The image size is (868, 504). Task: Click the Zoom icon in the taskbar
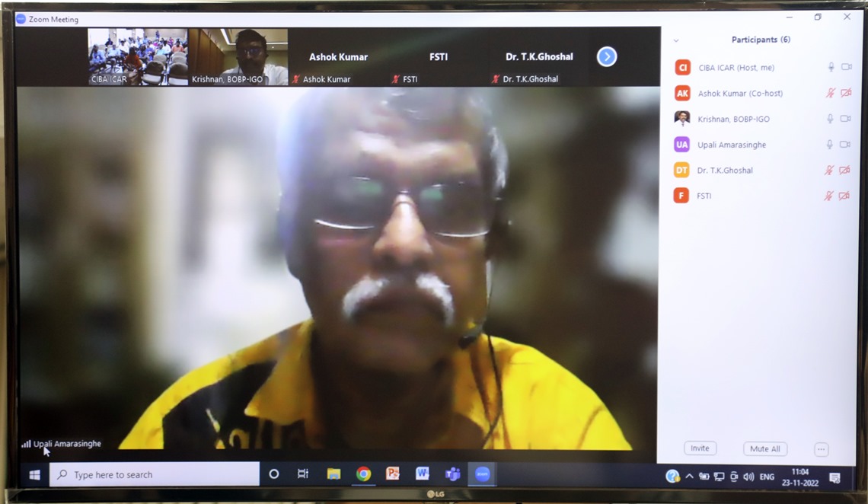pos(482,474)
